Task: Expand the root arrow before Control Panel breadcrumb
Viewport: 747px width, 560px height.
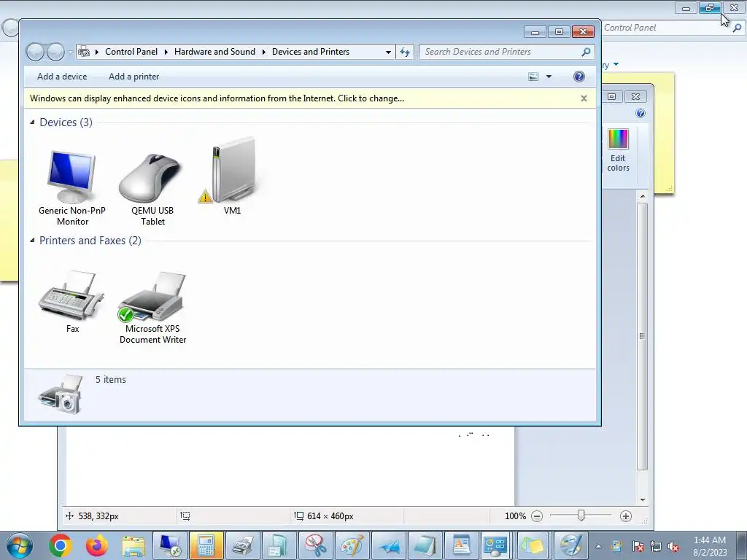Action: click(x=97, y=52)
